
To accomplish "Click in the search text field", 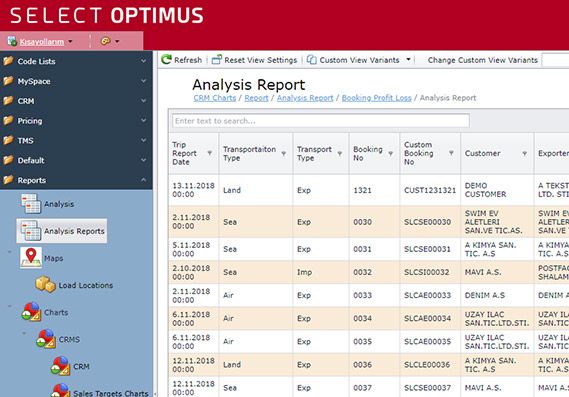I will click(320, 120).
